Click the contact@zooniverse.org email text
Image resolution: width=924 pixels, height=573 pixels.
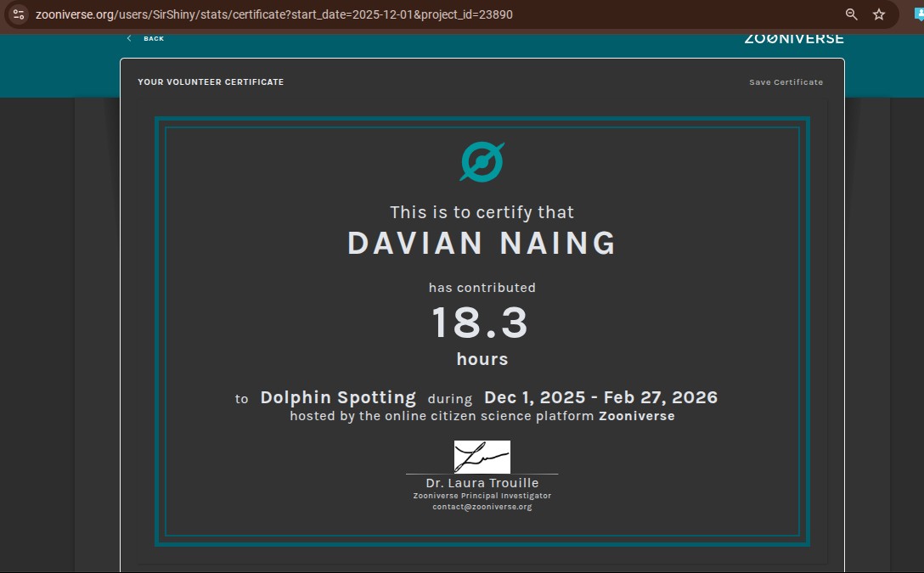(x=482, y=507)
